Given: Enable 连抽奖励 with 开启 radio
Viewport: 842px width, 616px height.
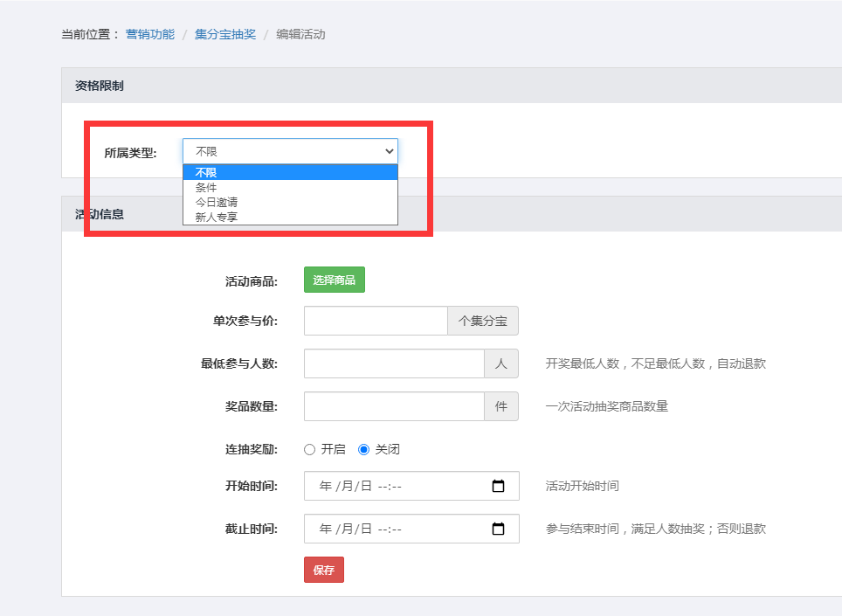Looking at the screenshot, I should point(309,449).
